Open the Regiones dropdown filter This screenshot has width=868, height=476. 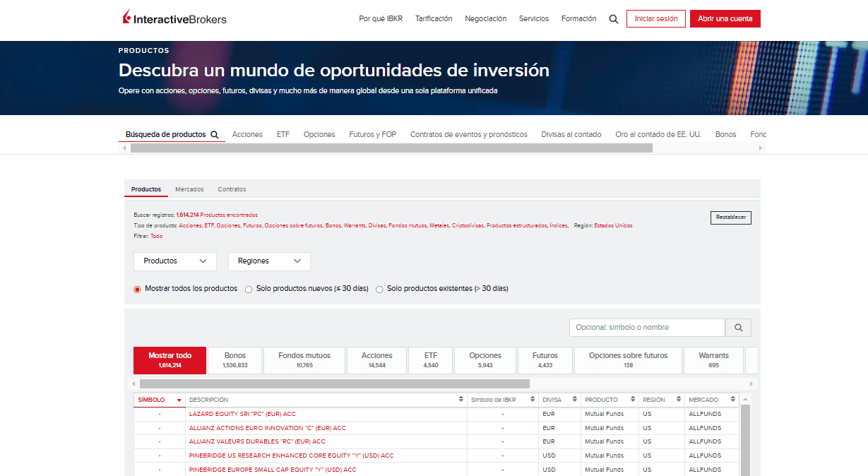(269, 261)
